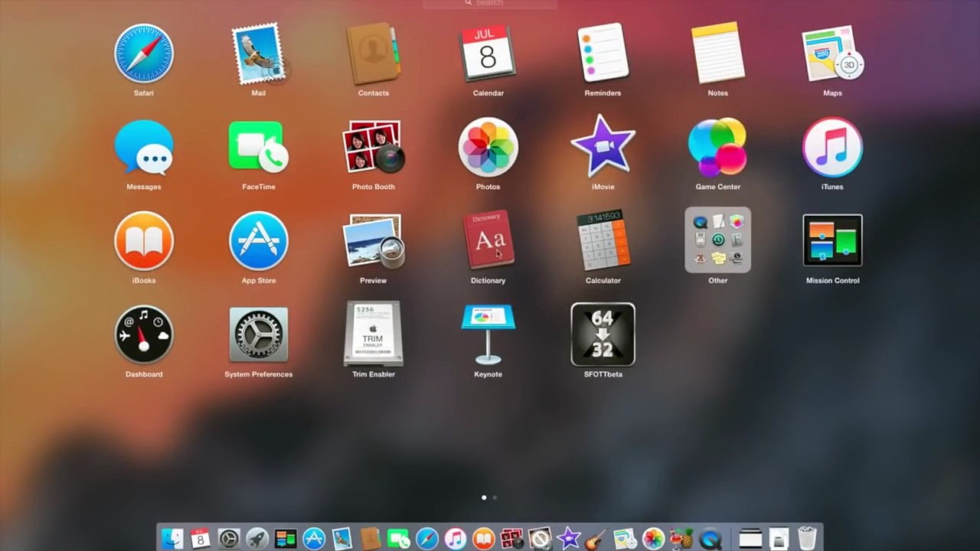
Task: Launch the Dashboard app
Action: (x=144, y=334)
